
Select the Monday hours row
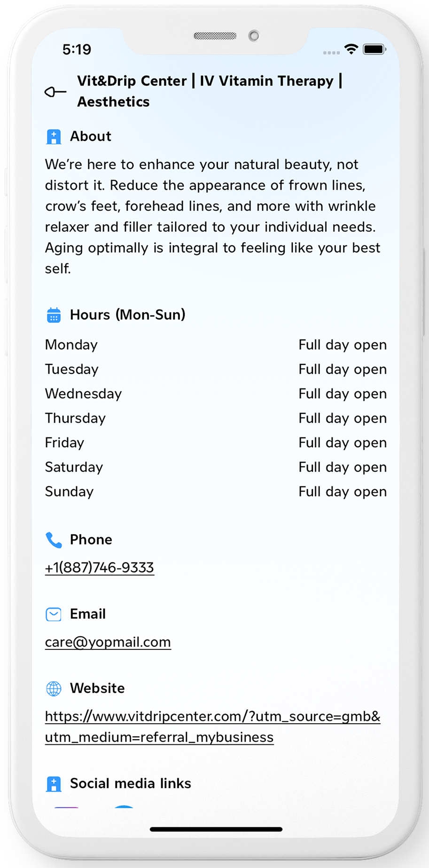[x=216, y=345]
